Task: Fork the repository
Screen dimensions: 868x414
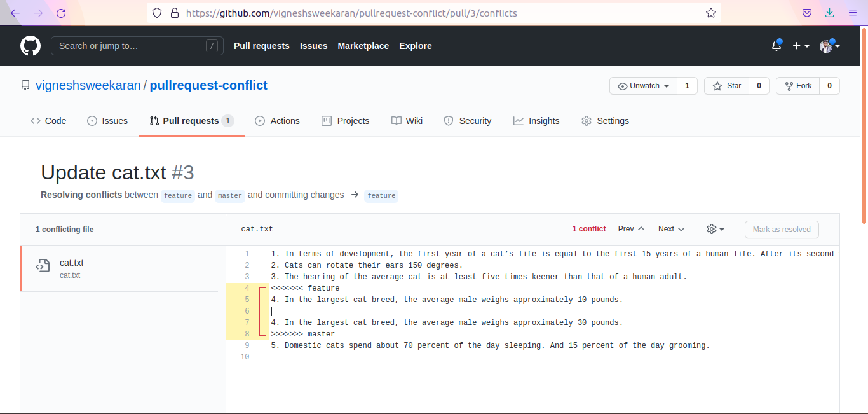Action: 797,86
